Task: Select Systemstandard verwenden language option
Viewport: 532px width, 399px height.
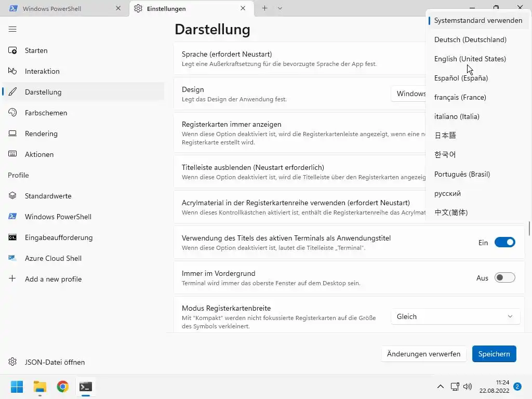Action: tap(477, 20)
